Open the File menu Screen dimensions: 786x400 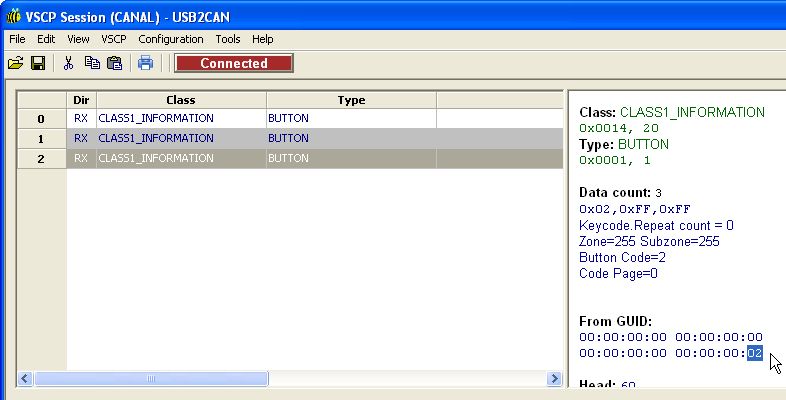click(x=17, y=39)
